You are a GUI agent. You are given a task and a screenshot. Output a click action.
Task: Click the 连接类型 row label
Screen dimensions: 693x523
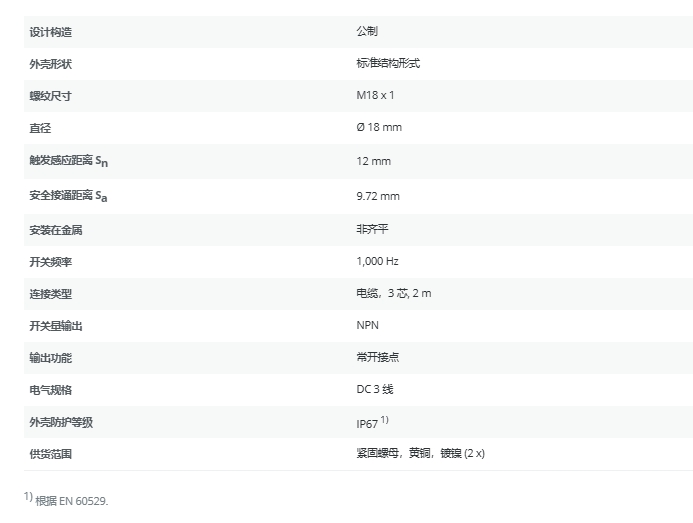pyautogui.click(x=51, y=294)
